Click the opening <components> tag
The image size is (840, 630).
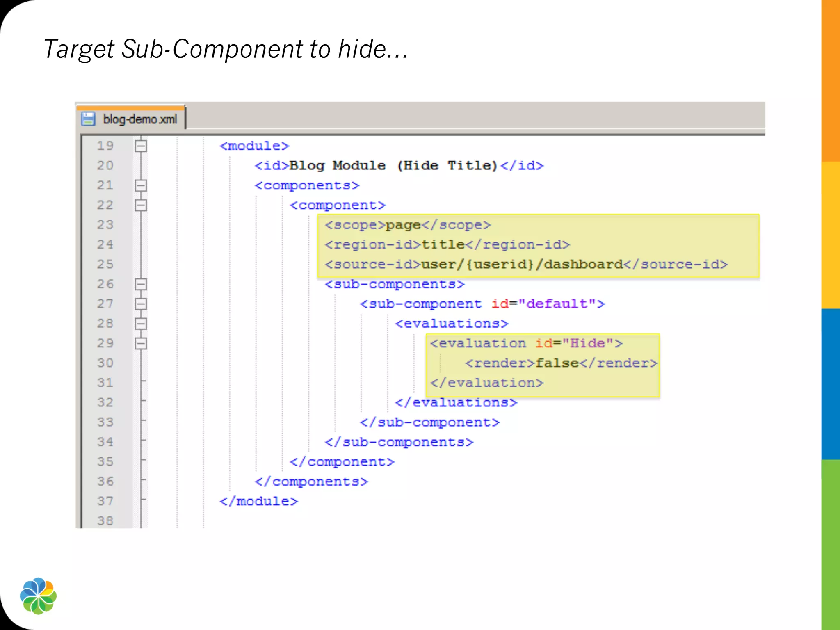point(307,186)
